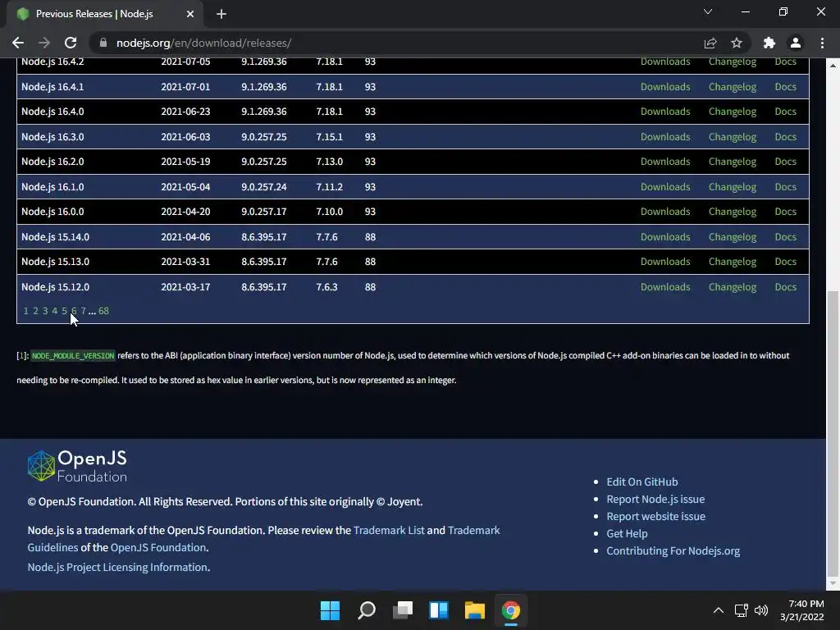Open Docs for Node.js 16.4.1
The height and width of the screenshot is (630, 840).
click(785, 87)
